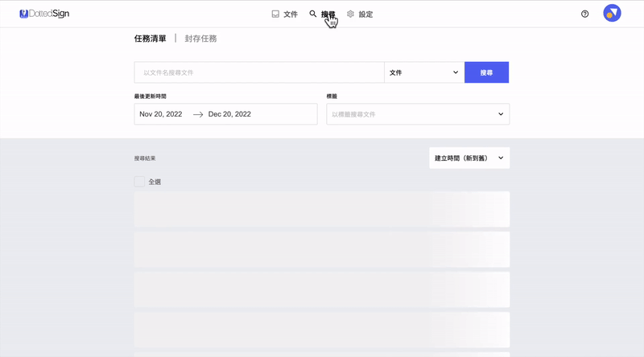Switch to the 任務清單 tab
The height and width of the screenshot is (357, 644).
pos(150,39)
